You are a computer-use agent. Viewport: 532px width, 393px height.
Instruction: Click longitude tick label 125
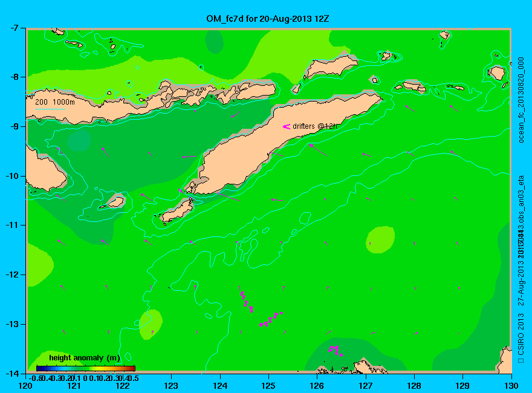(x=268, y=386)
